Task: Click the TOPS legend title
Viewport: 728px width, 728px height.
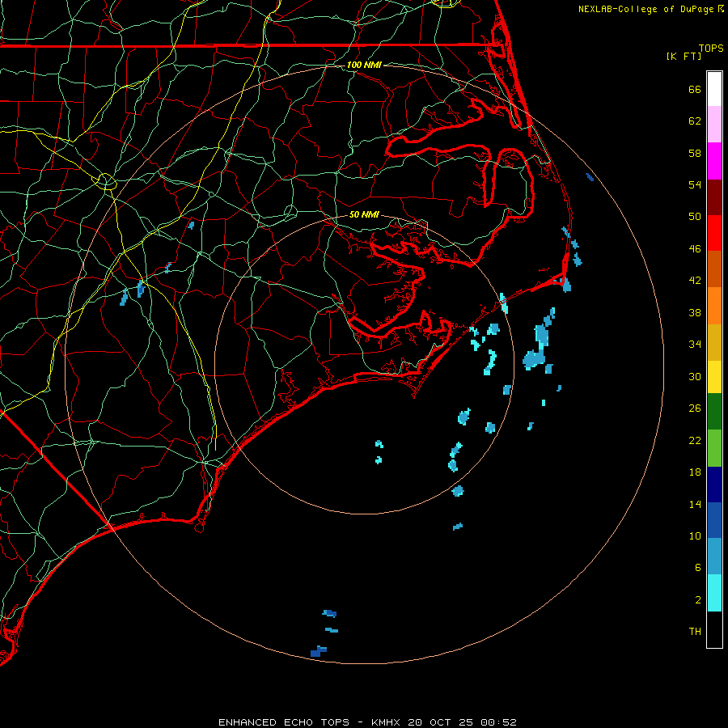Action: [711, 48]
